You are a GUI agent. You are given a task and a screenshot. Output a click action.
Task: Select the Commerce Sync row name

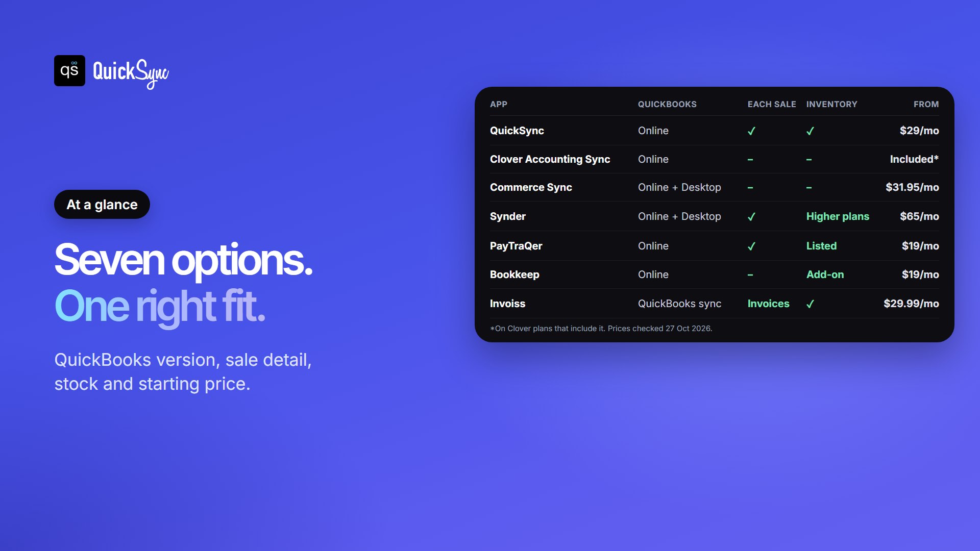[531, 187]
